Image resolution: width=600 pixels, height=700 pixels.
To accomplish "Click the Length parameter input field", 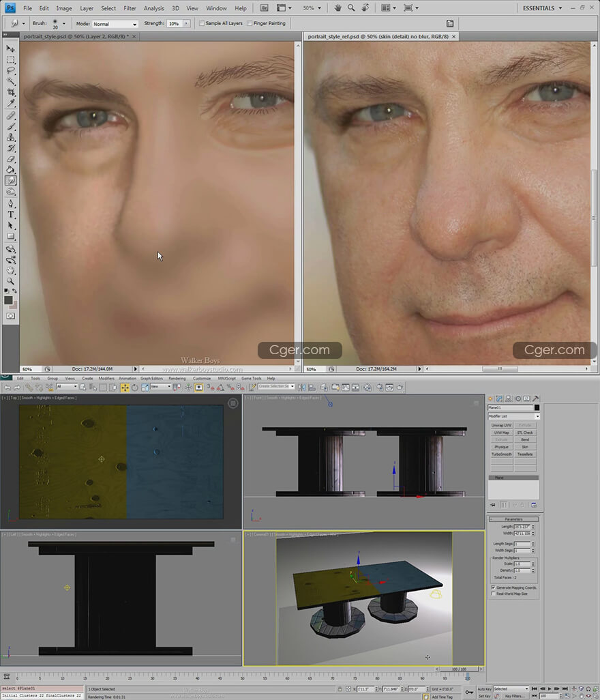I will click(x=522, y=527).
